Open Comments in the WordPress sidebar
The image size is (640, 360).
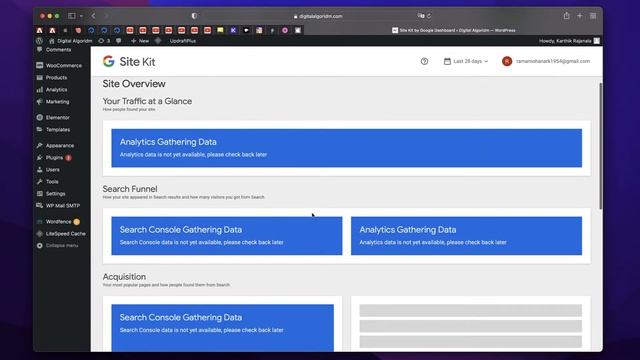point(58,50)
